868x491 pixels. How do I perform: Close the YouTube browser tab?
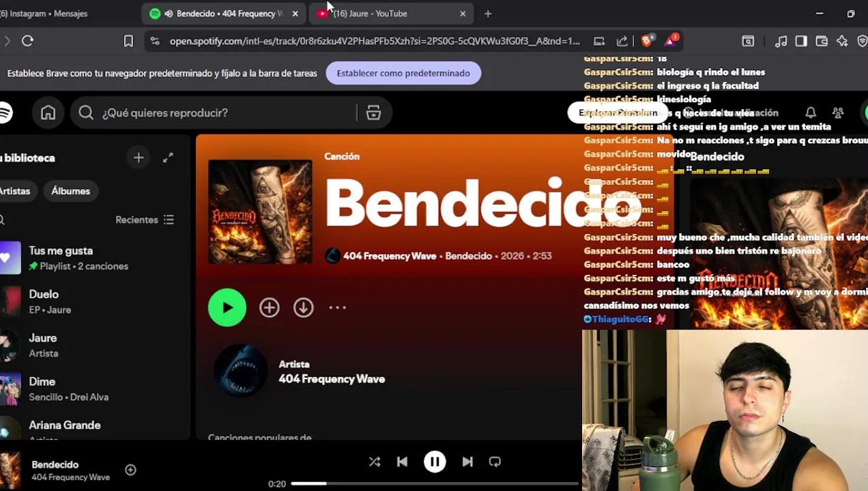[x=463, y=14]
